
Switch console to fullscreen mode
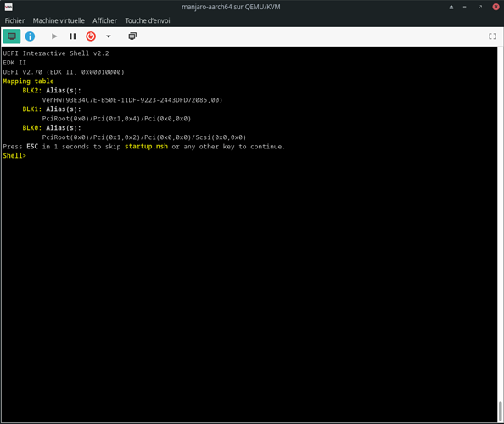pyautogui.click(x=492, y=36)
